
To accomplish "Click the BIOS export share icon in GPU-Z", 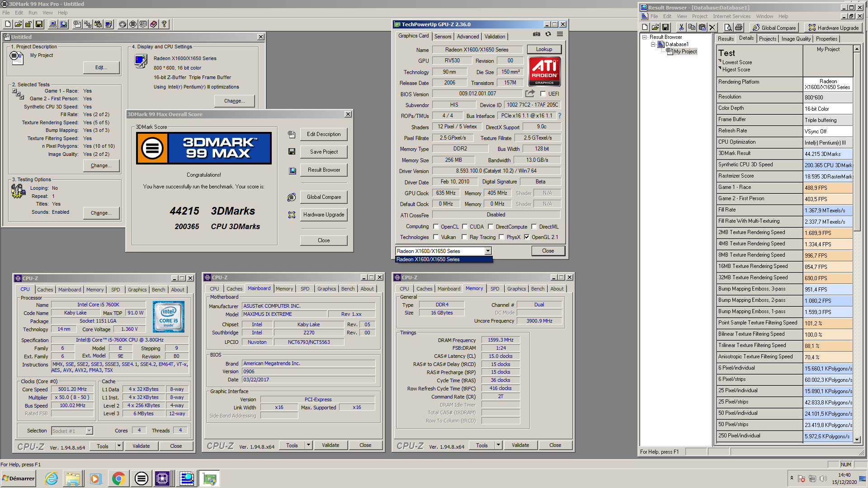I will click(x=530, y=94).
